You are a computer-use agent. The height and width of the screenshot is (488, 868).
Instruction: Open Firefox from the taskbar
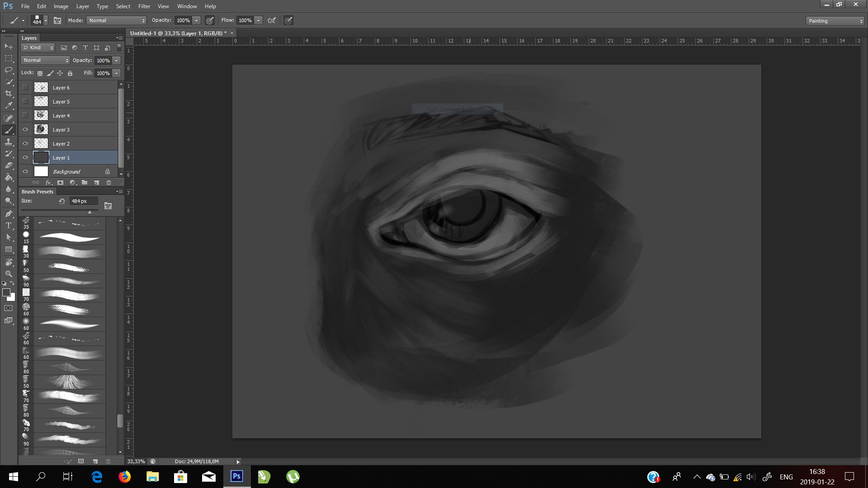point(124,477)
